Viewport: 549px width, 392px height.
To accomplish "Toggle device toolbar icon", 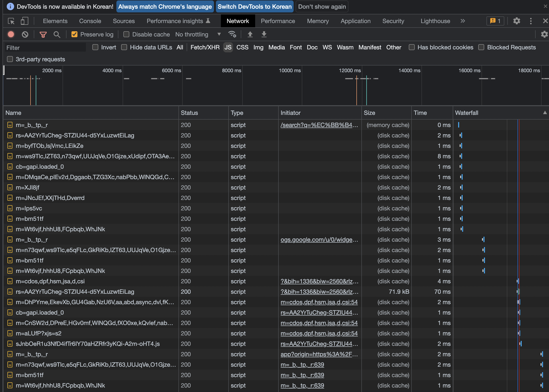I will (24, 21).
